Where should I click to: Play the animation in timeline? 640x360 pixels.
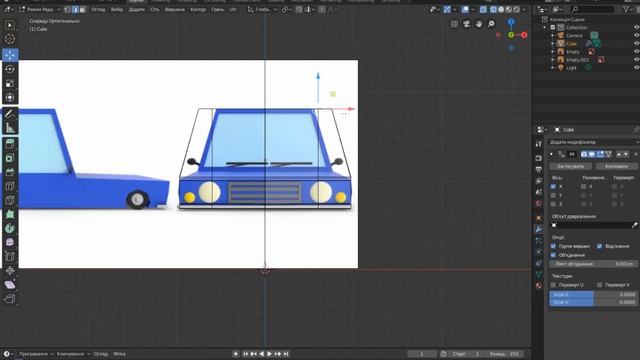point(269,354)
